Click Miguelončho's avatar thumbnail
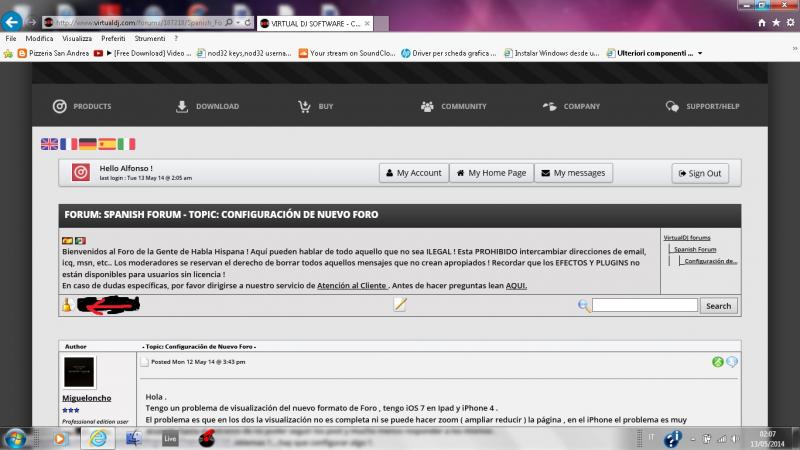This screenshot has height=450, width=800. tap(79, 372)
